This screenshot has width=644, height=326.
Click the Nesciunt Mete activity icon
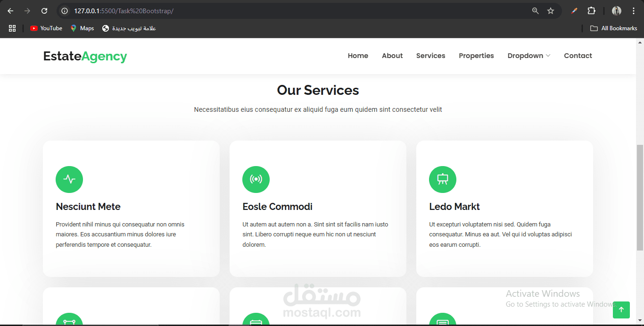tap(69, 179)
